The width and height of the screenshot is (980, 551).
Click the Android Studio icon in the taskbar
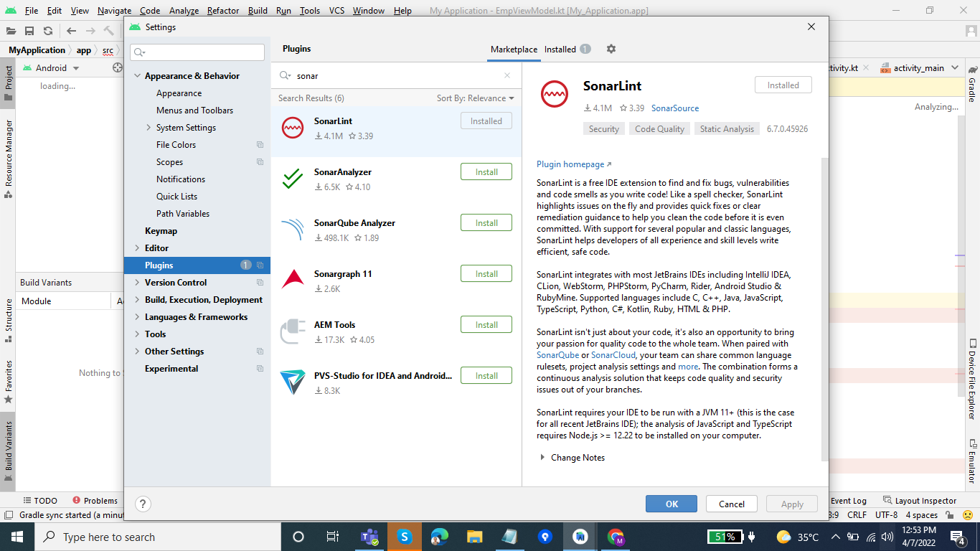tap(579, 536)
